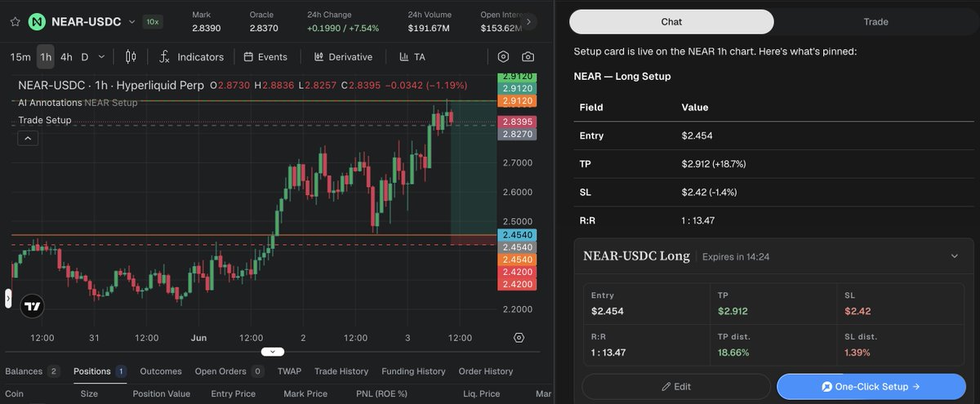Switch to the Trade panel tab
The height and width of the screenshot is (404, 980).
pyautogui.click(x=875, y=22)
